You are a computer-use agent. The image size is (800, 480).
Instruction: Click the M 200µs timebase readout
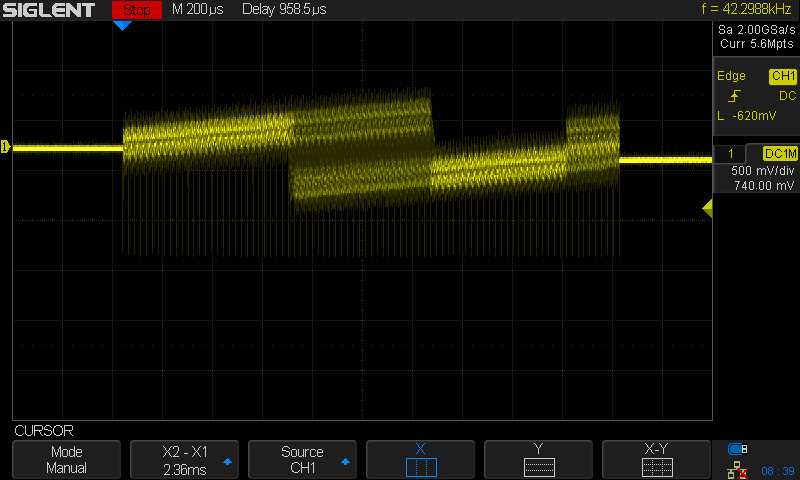click(x=197, y=9)
